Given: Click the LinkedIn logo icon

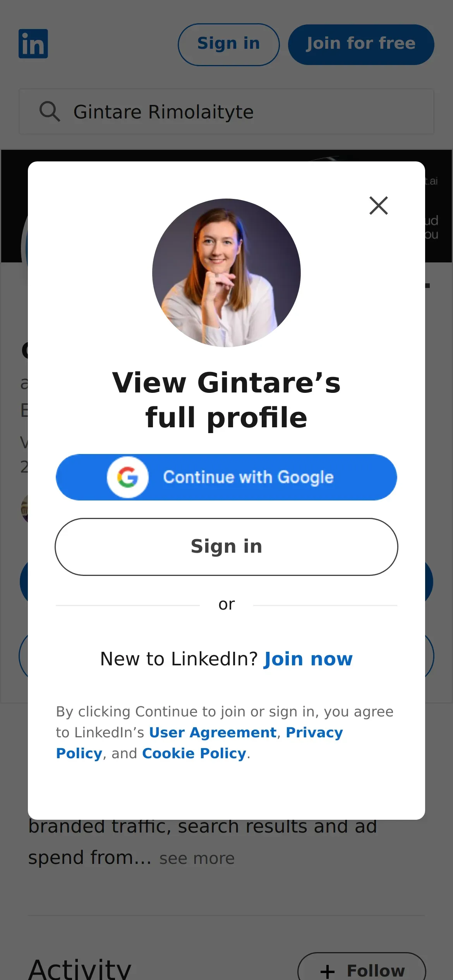Looking at the screenshot, I should (x=33, y=44).
